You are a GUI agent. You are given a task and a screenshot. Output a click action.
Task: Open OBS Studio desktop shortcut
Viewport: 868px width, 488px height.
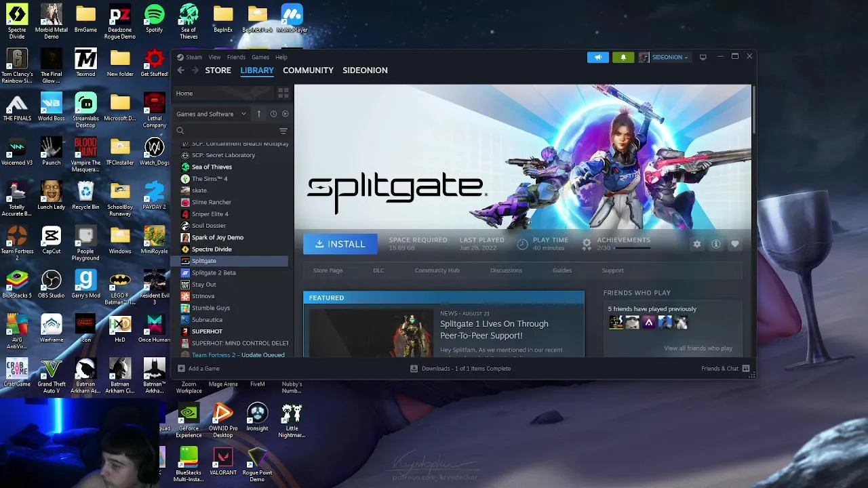(51, 285)
